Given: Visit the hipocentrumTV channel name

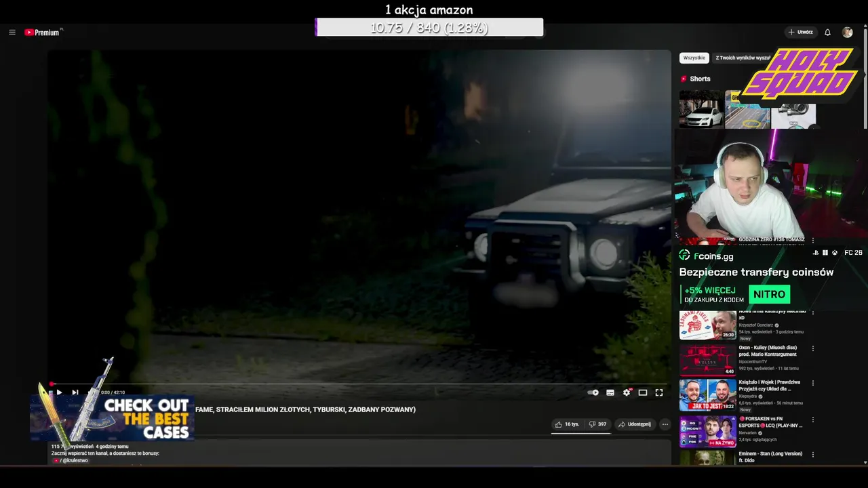Looking at the screenshot, I should point(753,362).
